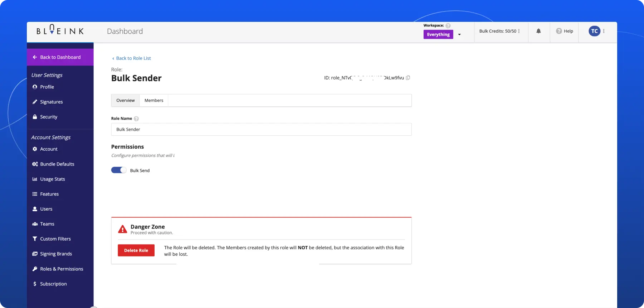This screenshot has height=308, width=644.
Task: Click the TC user avatar
Action: pos(595,31)
